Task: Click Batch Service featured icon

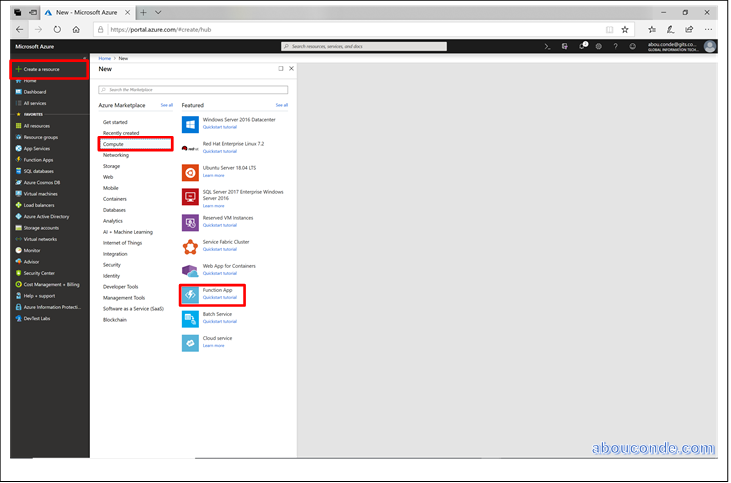Action: point(190,319)
